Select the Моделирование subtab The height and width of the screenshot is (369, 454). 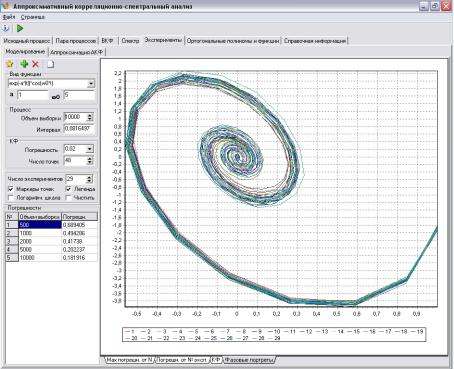(x=25, y=51)
